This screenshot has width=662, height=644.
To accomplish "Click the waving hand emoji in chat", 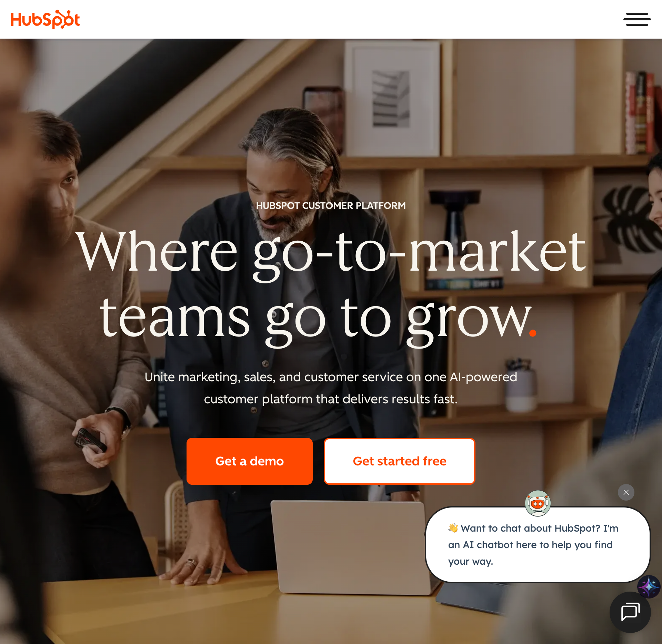I will click(453, 528).
